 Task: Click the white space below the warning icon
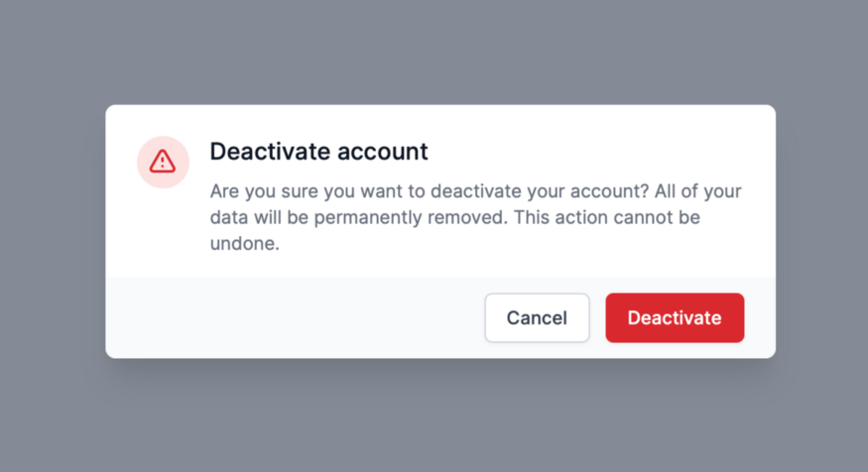(163, 233)
